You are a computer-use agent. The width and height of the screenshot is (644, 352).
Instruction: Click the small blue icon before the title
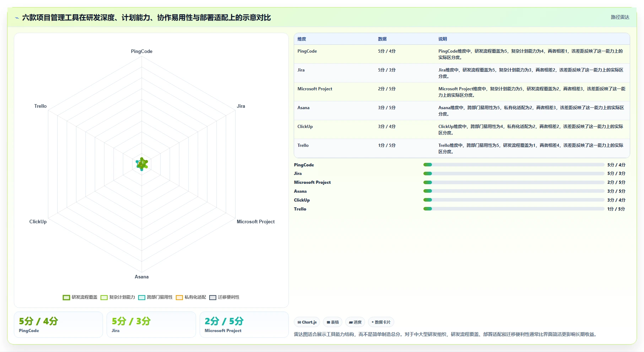17,18
